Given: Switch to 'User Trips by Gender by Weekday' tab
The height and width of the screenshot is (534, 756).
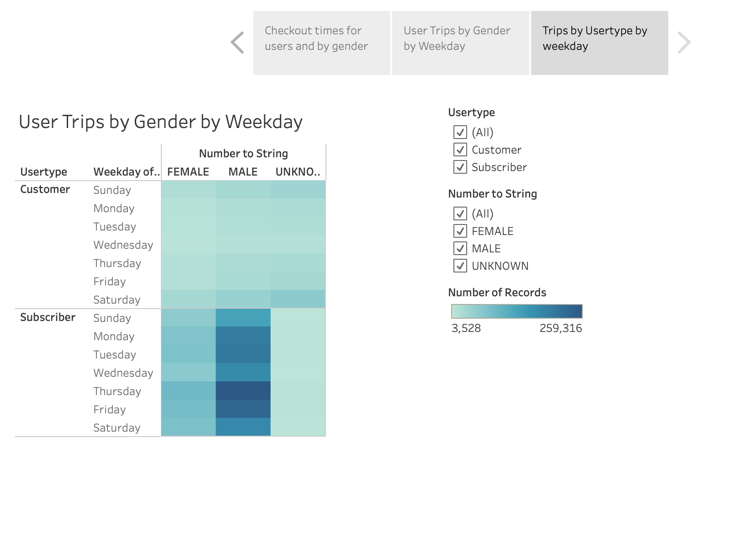Looking at the screenshot, I should coord(461,43).
